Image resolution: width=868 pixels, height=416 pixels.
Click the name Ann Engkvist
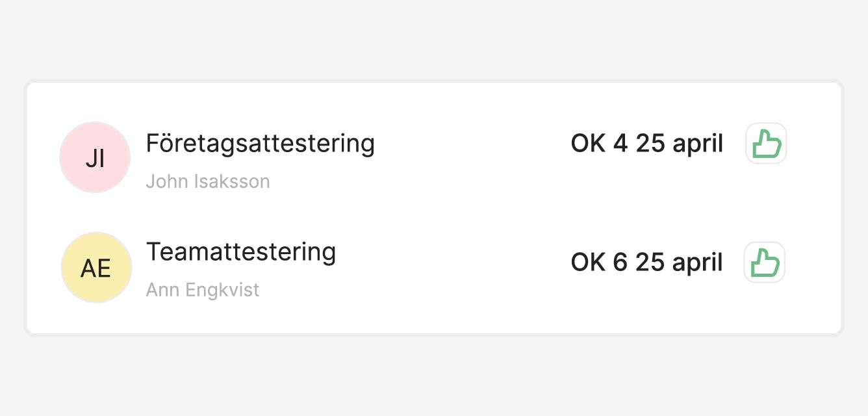[202, 289]
